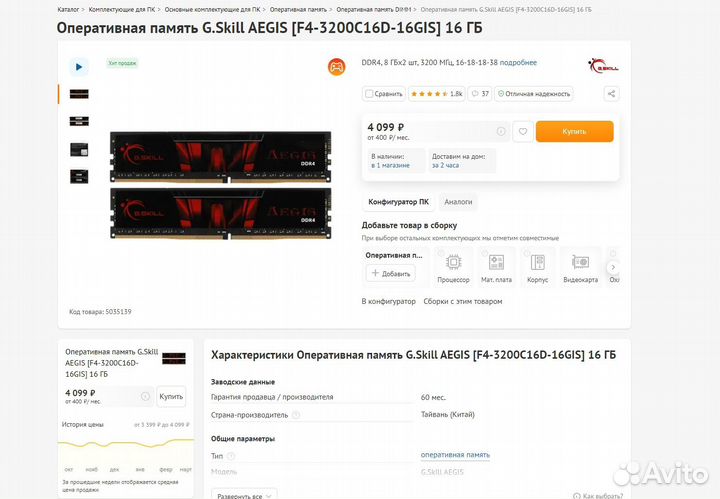Add product to favorites with heart icon

[523, 132]
